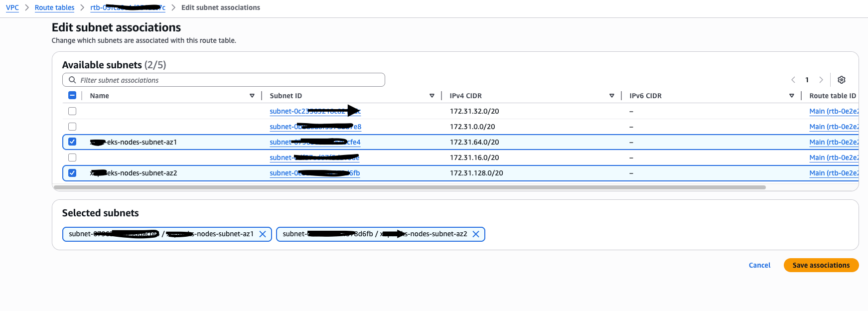Sort by IPv4 CIDR column arrow
Image resolution: width=868 pixels, height=311 pixels.
point(612,96)
